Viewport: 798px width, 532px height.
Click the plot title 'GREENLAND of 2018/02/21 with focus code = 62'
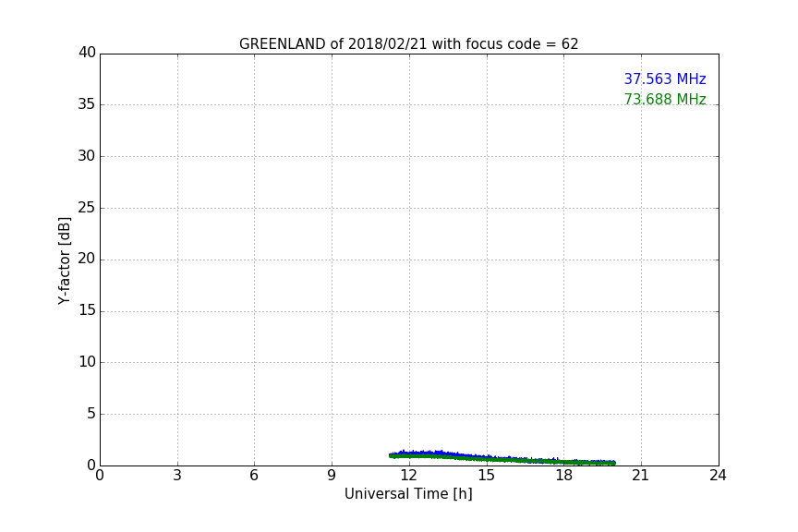[408, 44]
